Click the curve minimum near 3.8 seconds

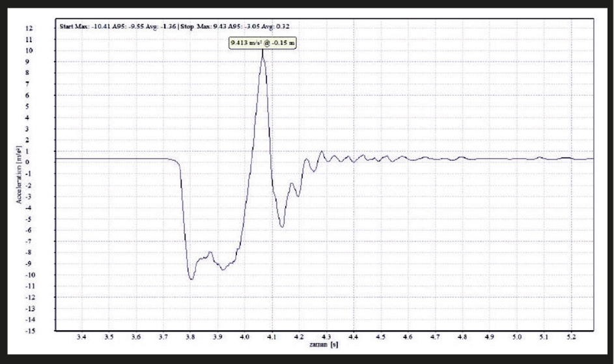191,279
